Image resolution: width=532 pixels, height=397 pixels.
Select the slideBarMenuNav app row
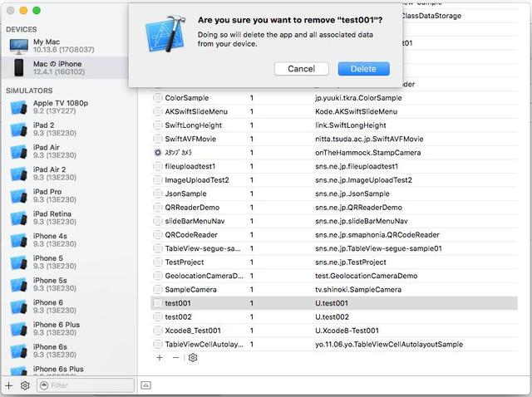[334, 221]
